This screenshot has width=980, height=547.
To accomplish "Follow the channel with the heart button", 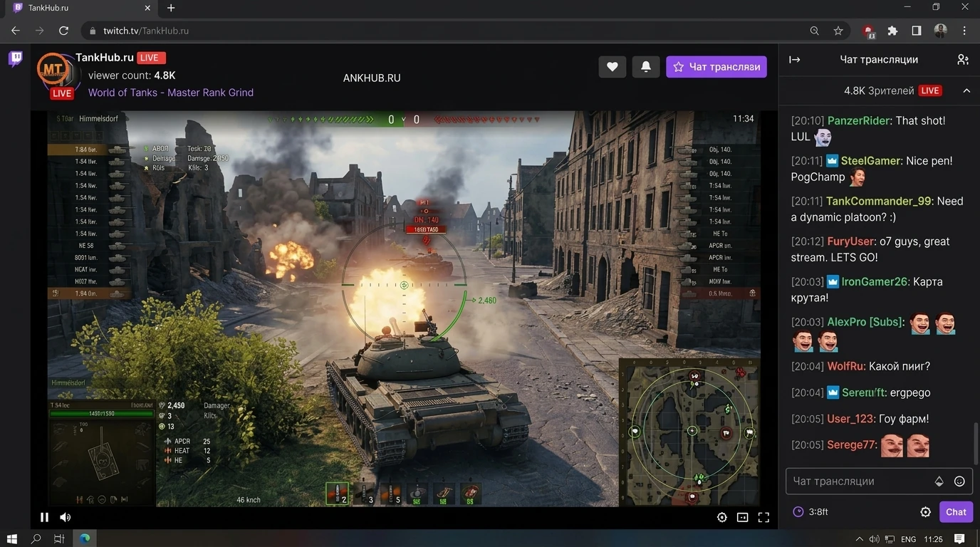I will (612, 66).
